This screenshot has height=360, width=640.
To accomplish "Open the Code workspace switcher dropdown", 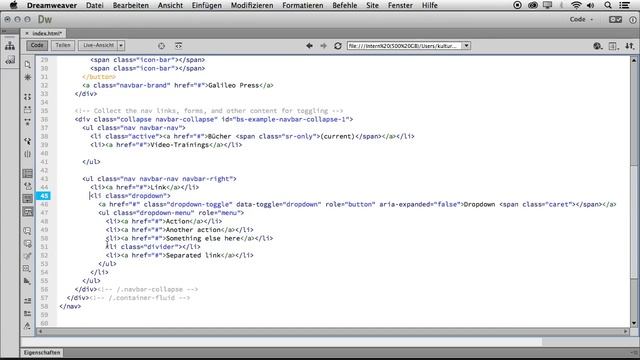I will [x=582, y=19].
